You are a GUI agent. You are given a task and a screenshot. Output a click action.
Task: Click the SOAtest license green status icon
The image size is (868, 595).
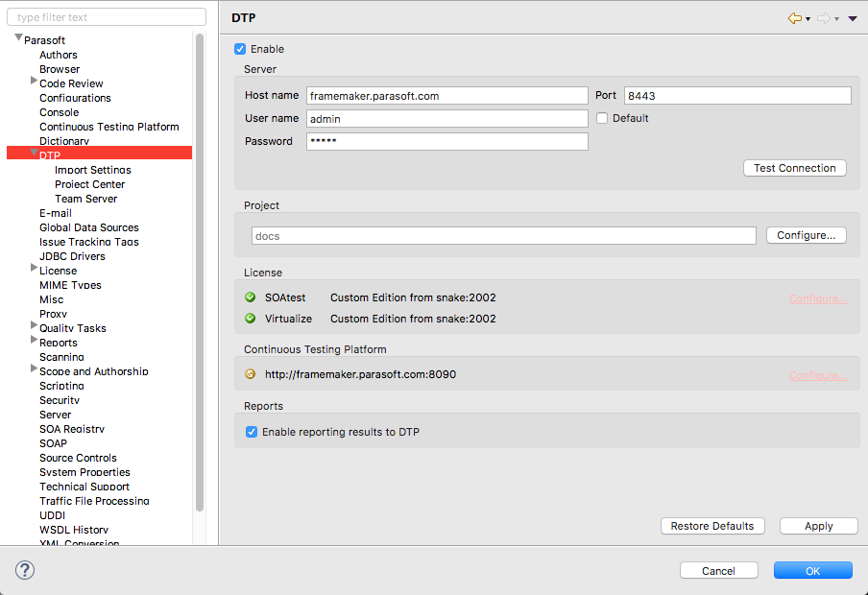[251, 297]
